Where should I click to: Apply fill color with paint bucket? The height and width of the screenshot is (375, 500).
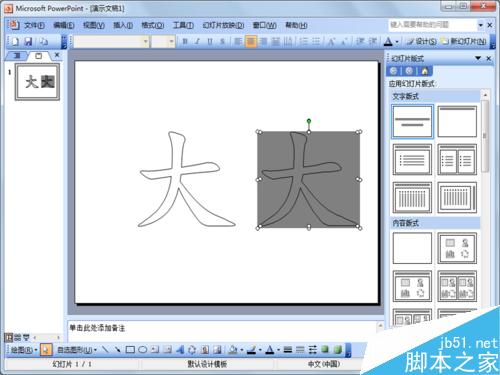point(233,350)
